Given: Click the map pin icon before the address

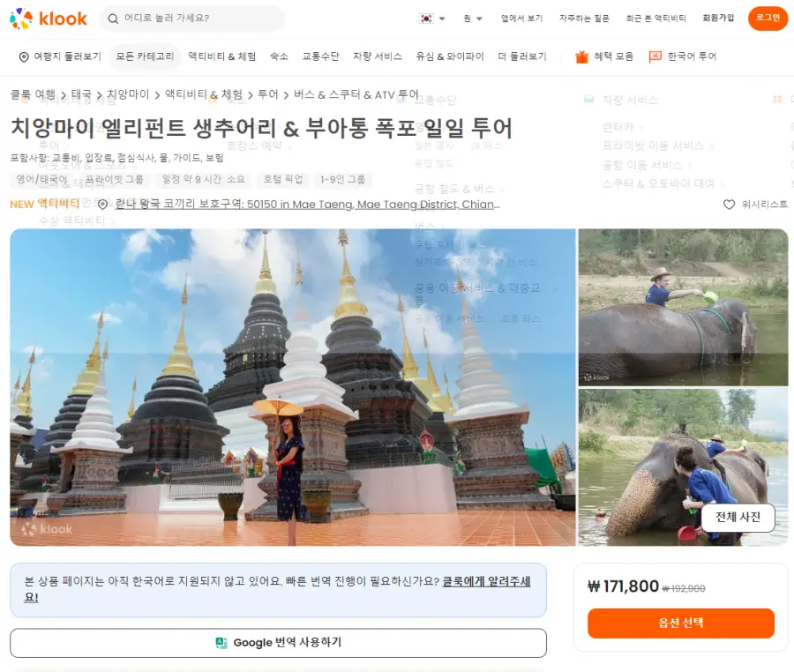Looking at the screenshot, I should coord(103,205).
